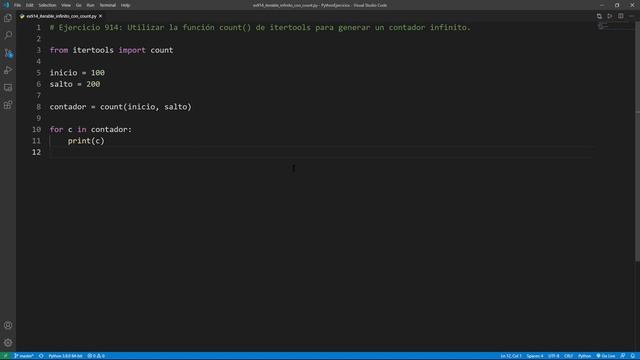Click the Ln 12, Col 1 indicator
640x360 pixels.
point(511,356)
